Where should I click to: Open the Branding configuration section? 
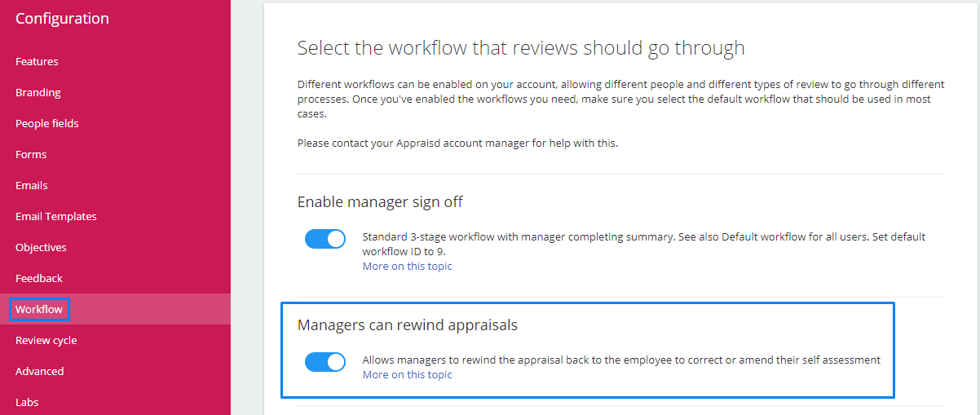[38, 92]
